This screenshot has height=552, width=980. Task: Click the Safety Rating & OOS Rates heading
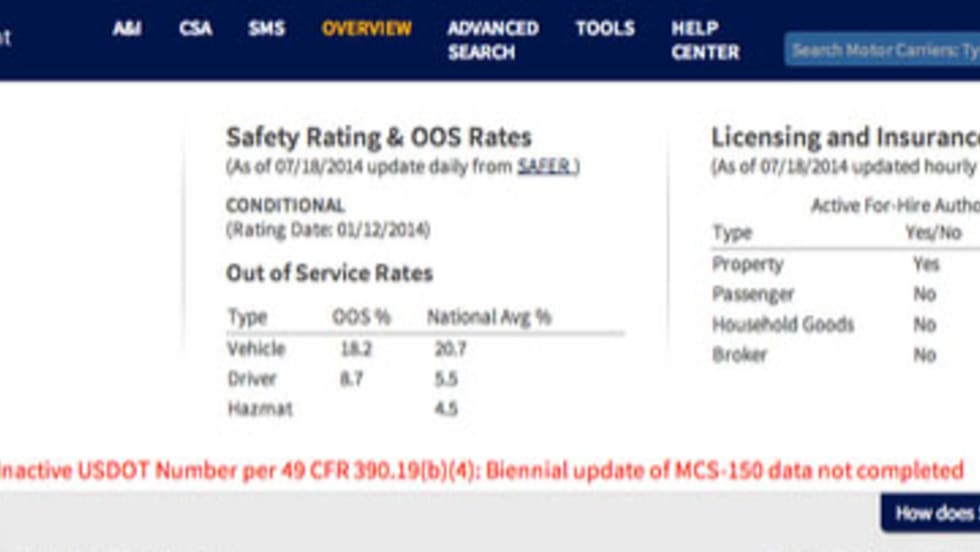pyautogui.click(x=378, y=137)
